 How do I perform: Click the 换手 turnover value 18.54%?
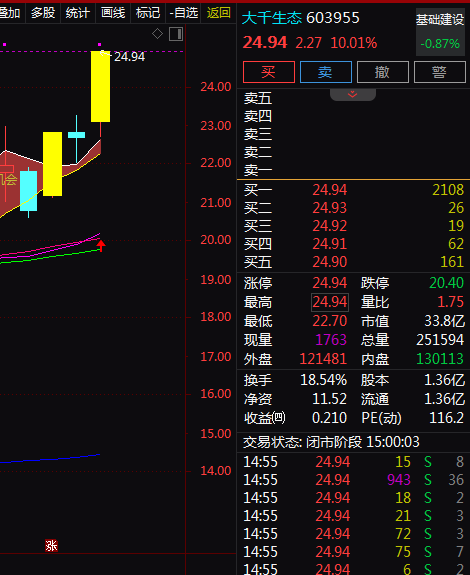click(323, 380)
